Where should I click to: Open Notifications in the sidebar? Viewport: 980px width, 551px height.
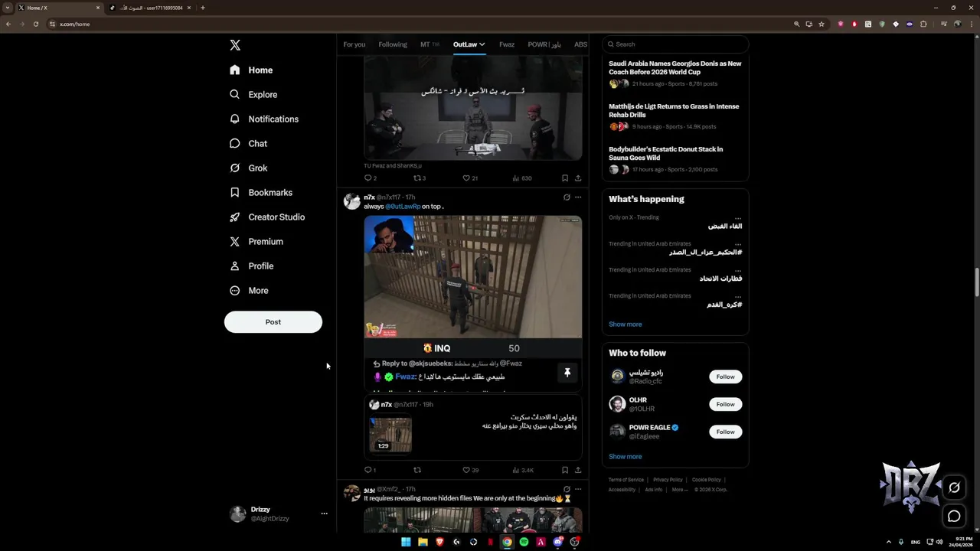[264, 119]
